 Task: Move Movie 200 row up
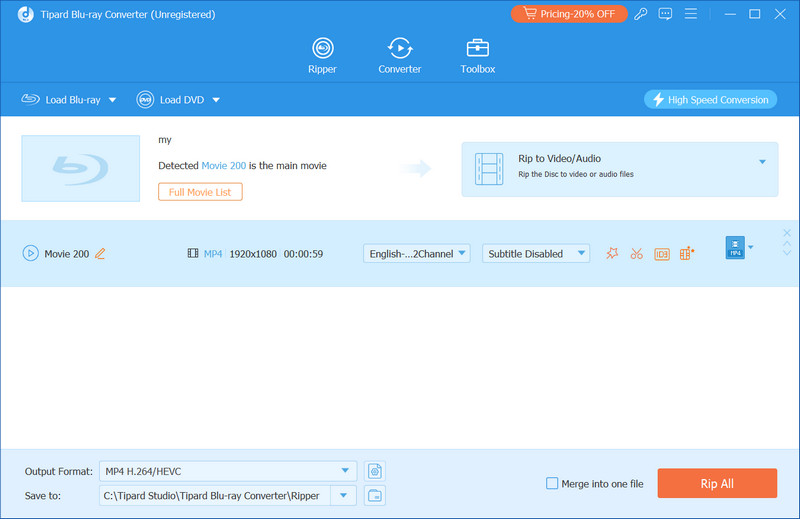coord(787,244)
